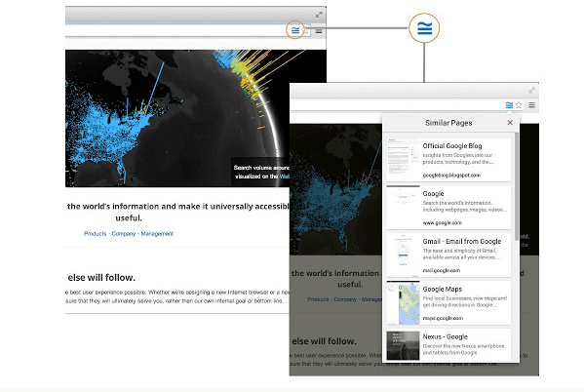Open the Products link in back window

click(95, 234)
